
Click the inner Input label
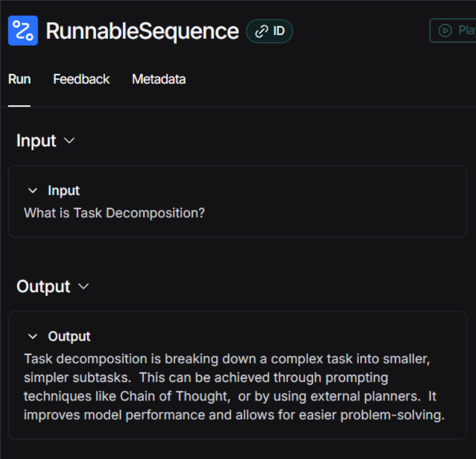64,191
